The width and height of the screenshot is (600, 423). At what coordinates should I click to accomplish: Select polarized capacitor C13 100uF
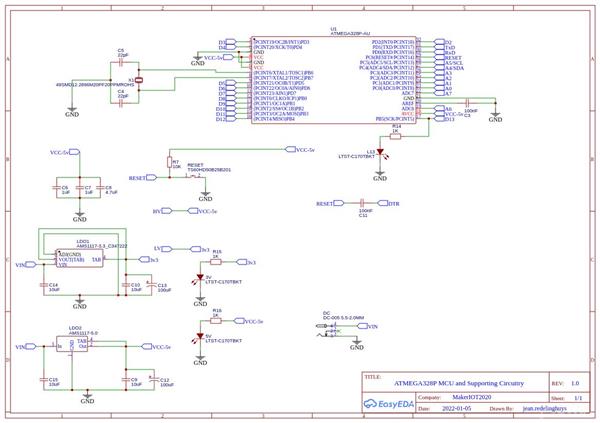pyautogui.click(x=152, y=285)
